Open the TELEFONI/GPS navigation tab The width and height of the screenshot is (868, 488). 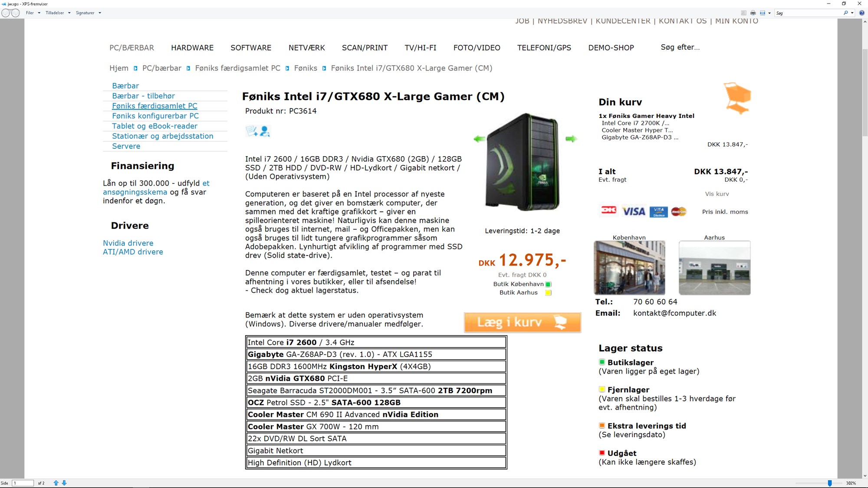tap(544, 48)
